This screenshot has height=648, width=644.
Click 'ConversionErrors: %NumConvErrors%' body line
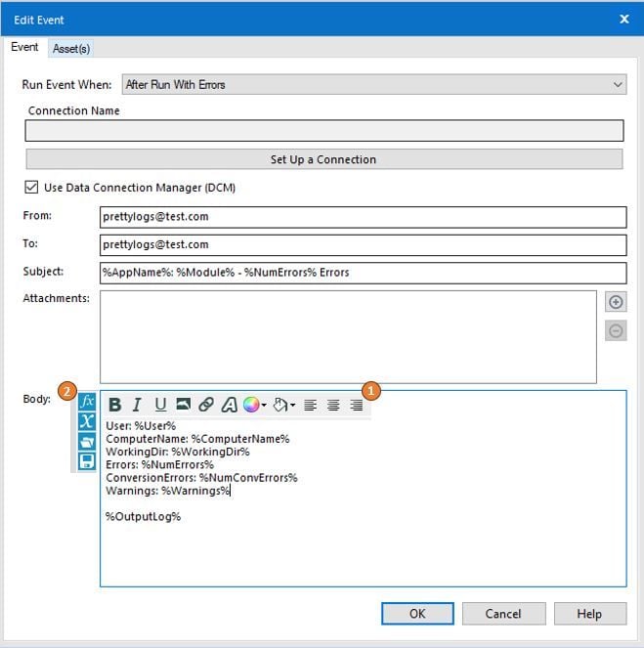coord(201,478)
